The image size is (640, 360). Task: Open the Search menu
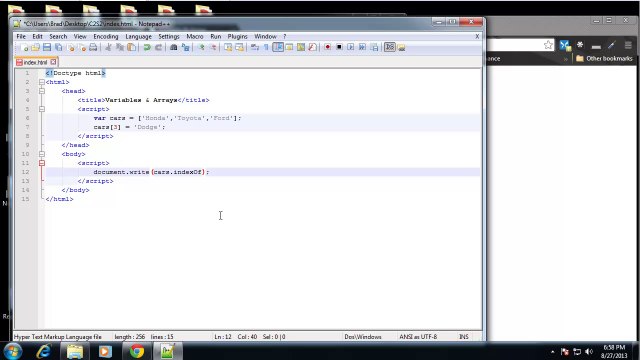coord(58,36)
